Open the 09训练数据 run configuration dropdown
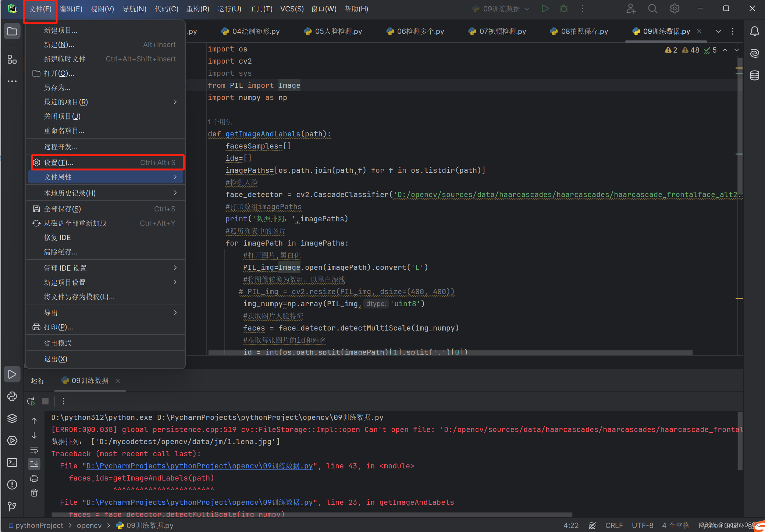Image resolution: width=765 pixels, height=532 pixels. [x=501, y=9]
